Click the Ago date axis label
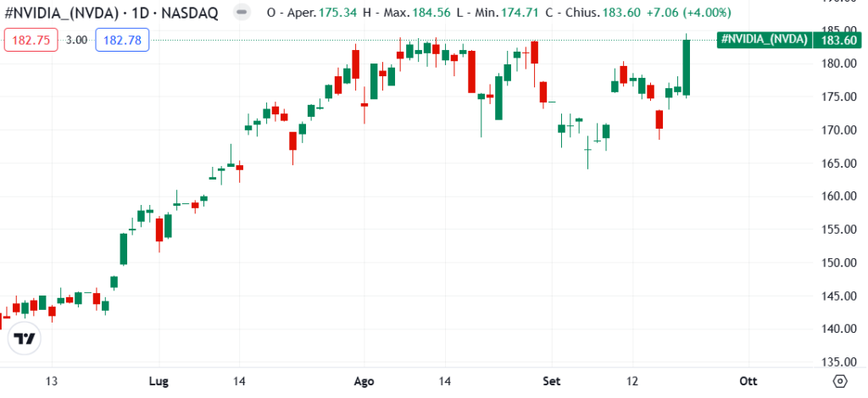The width and height of the screenshot is (868, 398). coord(364,381)
